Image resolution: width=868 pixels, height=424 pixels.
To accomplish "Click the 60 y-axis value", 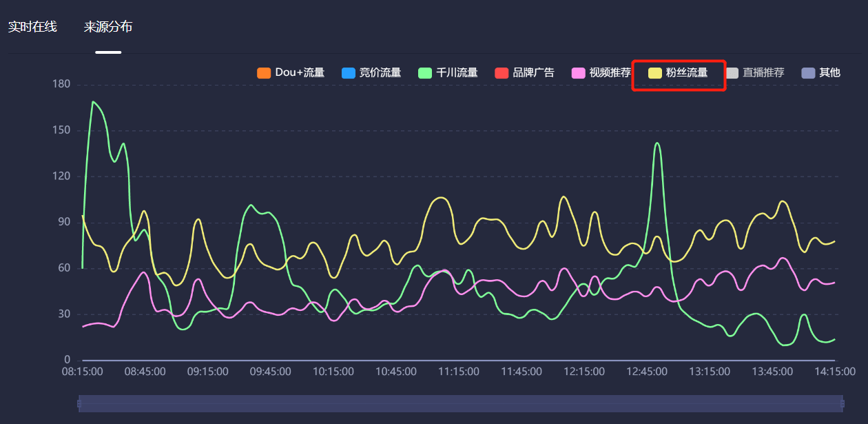I will (x=64, y=267).
